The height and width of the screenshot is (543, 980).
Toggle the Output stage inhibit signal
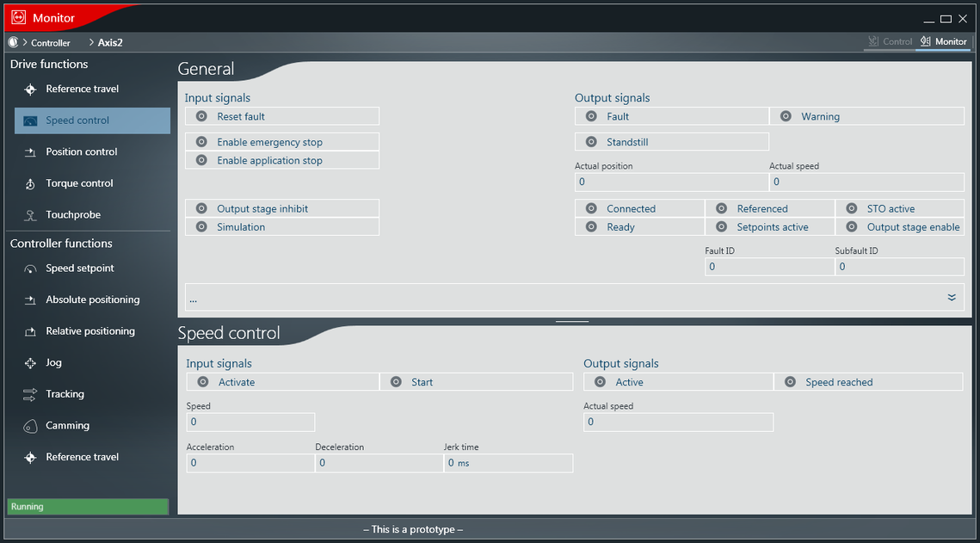(201, 208)
